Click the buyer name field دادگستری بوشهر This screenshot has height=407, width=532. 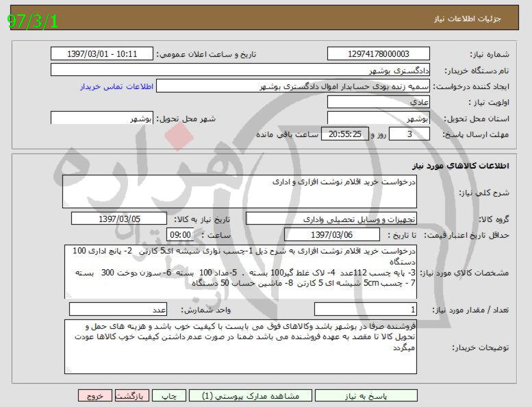pos(240,70)
